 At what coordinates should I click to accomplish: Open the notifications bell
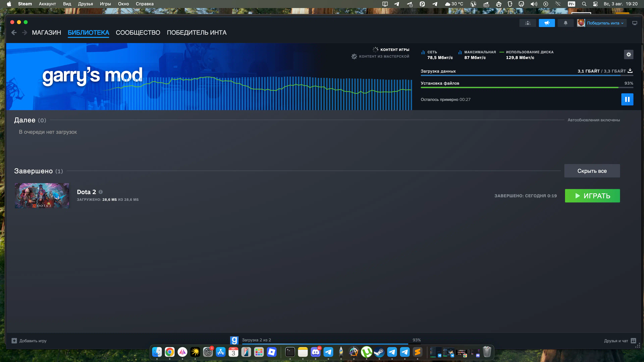566,23
